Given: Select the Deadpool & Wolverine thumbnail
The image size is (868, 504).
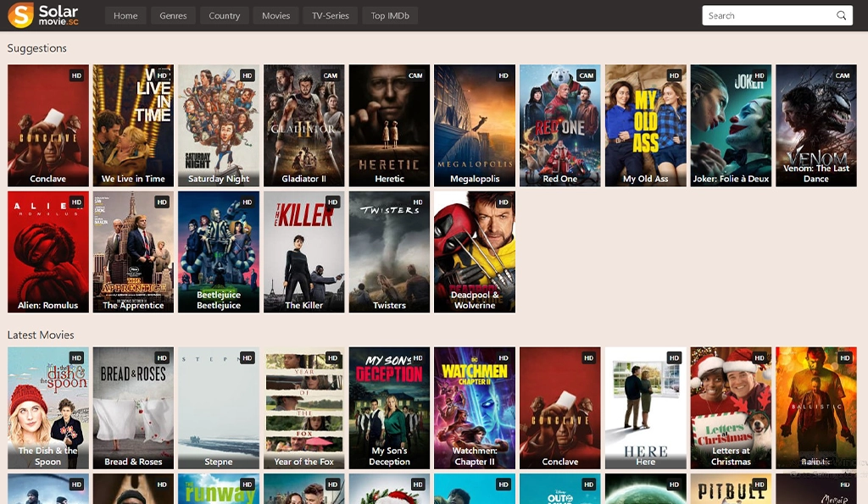Looking at the screenshot, I should point(475,250).
